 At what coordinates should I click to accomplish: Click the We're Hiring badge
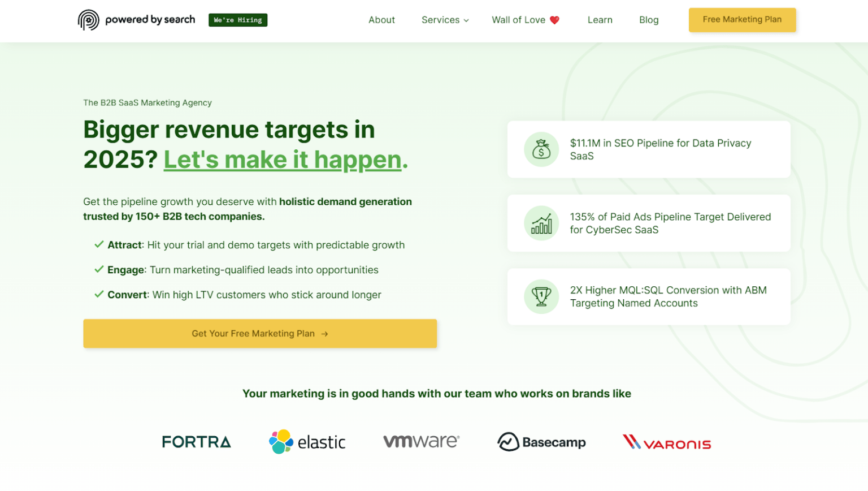tap(237, 20)
